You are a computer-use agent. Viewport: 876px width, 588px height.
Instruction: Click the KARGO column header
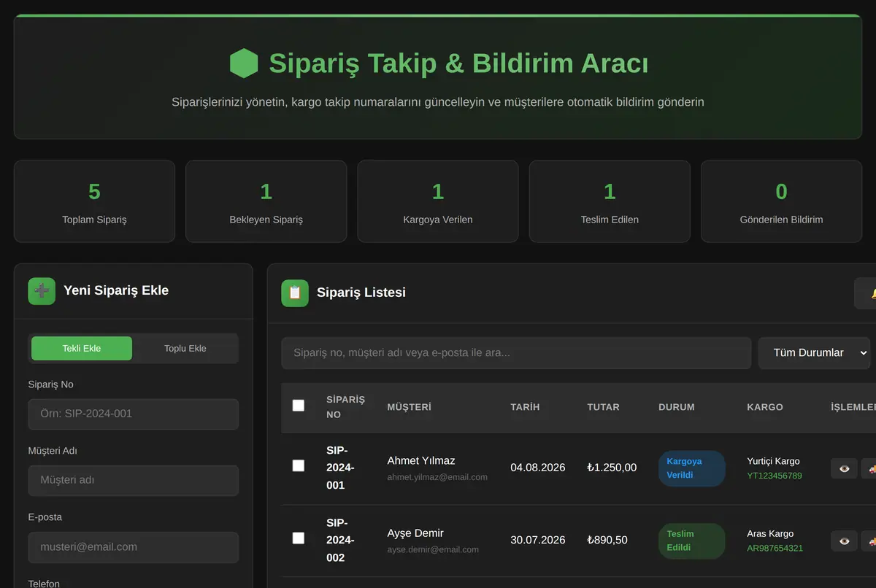[x=765, y=407]
